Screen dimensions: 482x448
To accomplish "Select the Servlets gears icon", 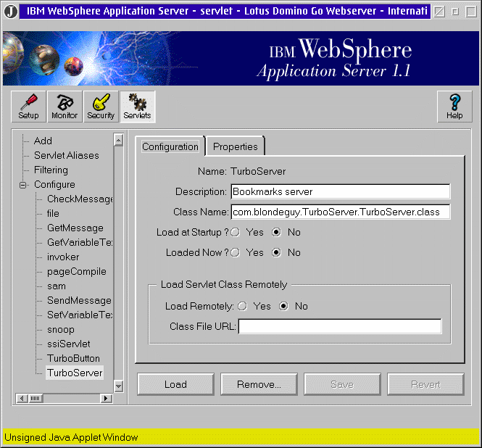I will [x=138, y=107].
